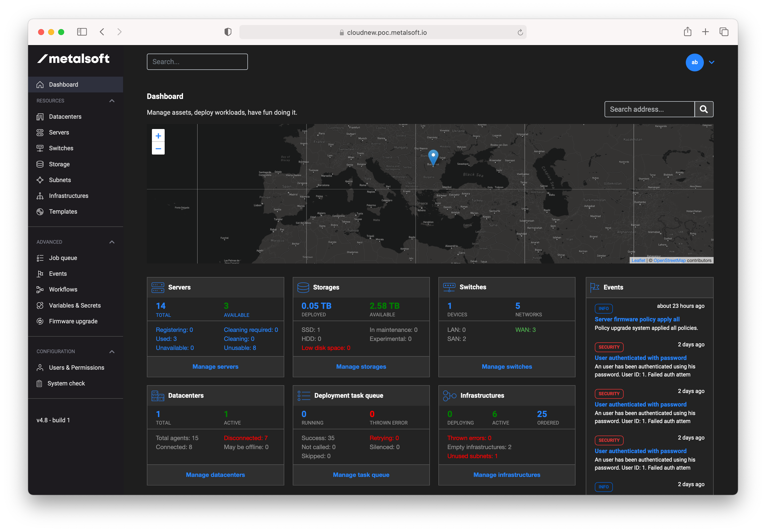Screen dimensions: 766x532
Task: Click the privacy shield icon
Action: click(x=228, y=32)
